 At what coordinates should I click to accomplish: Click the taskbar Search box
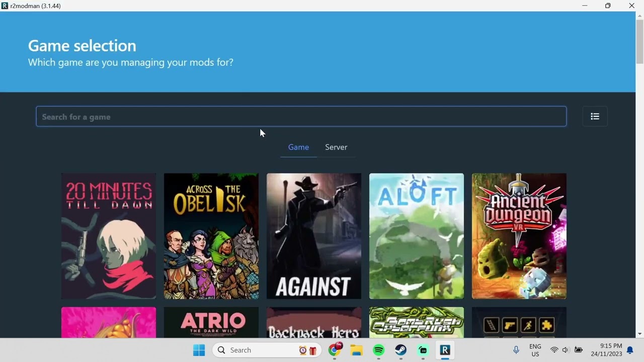point(267,350)
